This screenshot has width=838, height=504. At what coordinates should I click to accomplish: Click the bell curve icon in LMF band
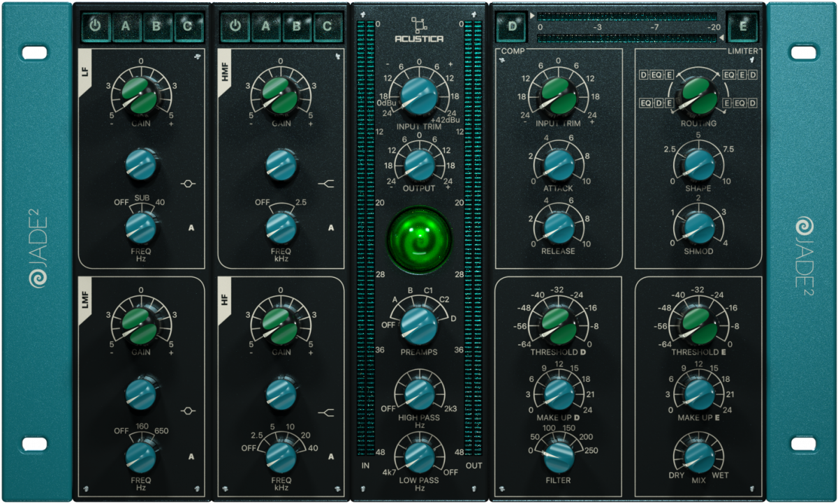coord(187,412)
